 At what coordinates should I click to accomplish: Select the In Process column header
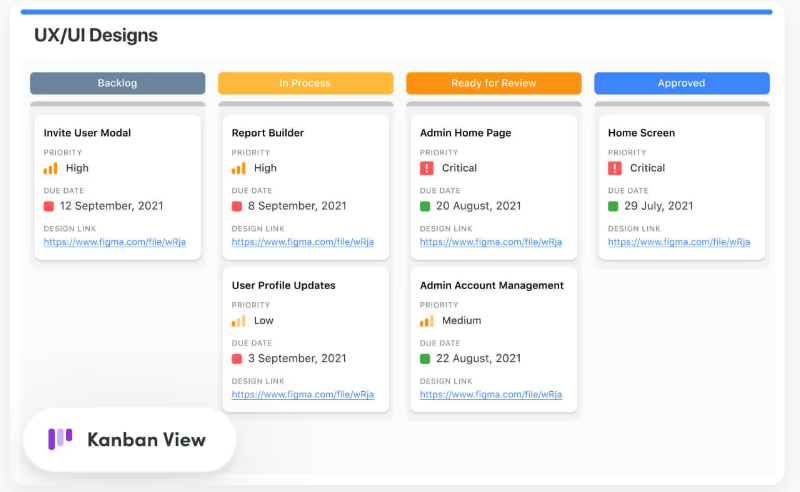tap(306, 83)
